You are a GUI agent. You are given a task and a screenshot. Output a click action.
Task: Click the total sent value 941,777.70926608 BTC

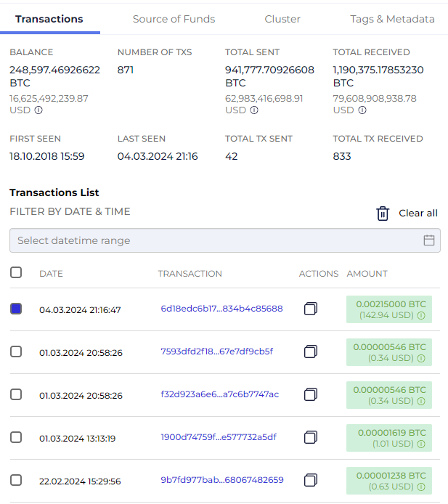click(269, 76)
